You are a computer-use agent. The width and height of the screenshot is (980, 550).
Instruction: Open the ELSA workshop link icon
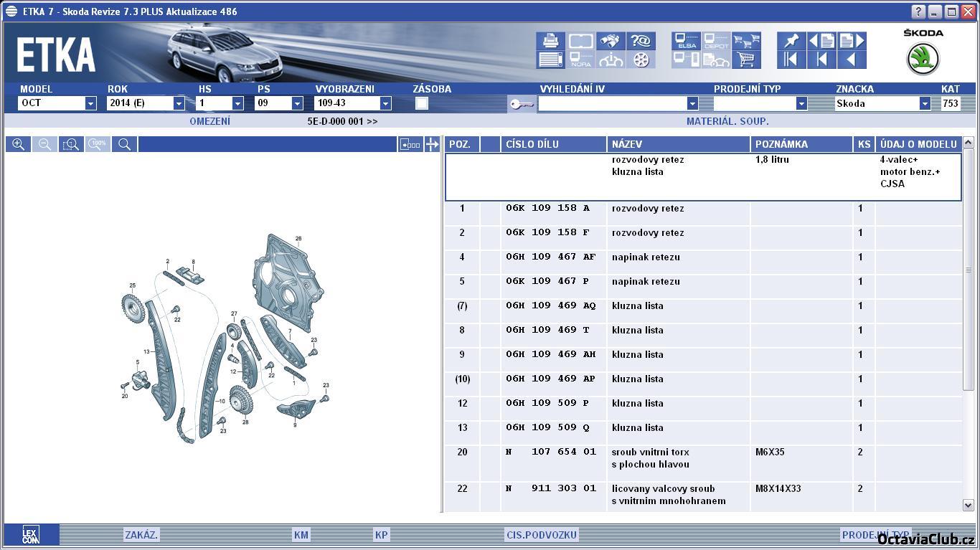686,41
